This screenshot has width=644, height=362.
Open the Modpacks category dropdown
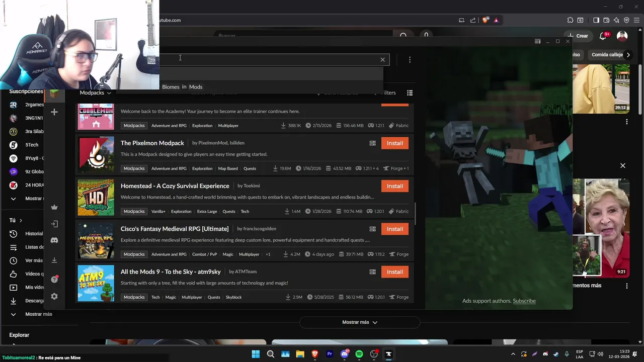pyautogui.click(x=95, y=93)
